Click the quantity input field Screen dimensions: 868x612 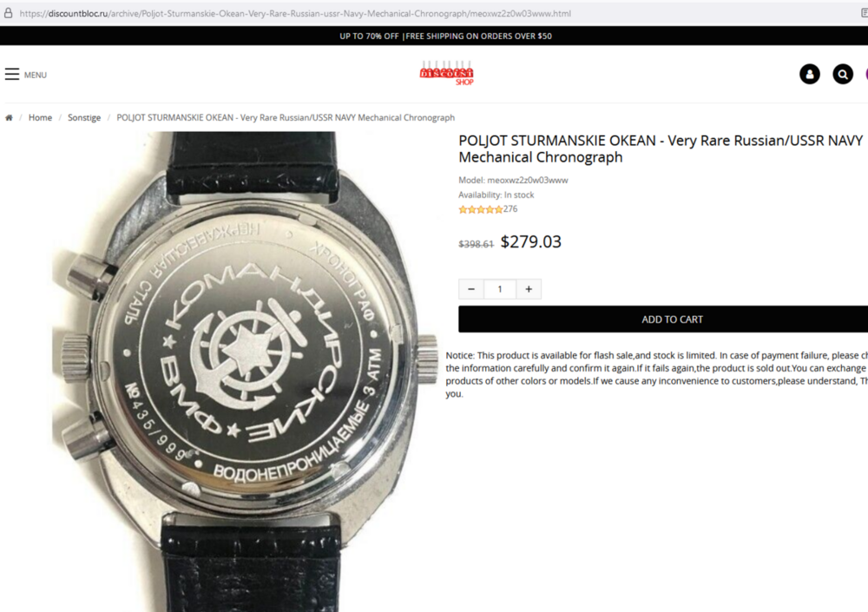tap(500, 289)
